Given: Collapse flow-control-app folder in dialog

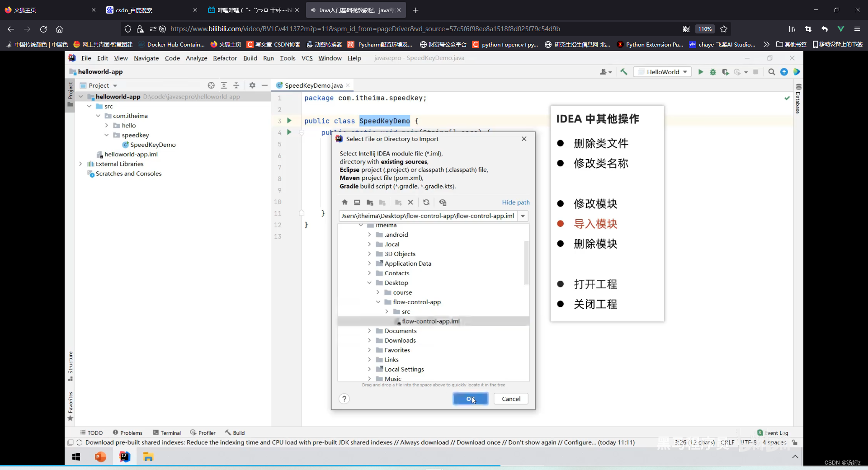Looking at the screenshot, I should tap(378, 302).
